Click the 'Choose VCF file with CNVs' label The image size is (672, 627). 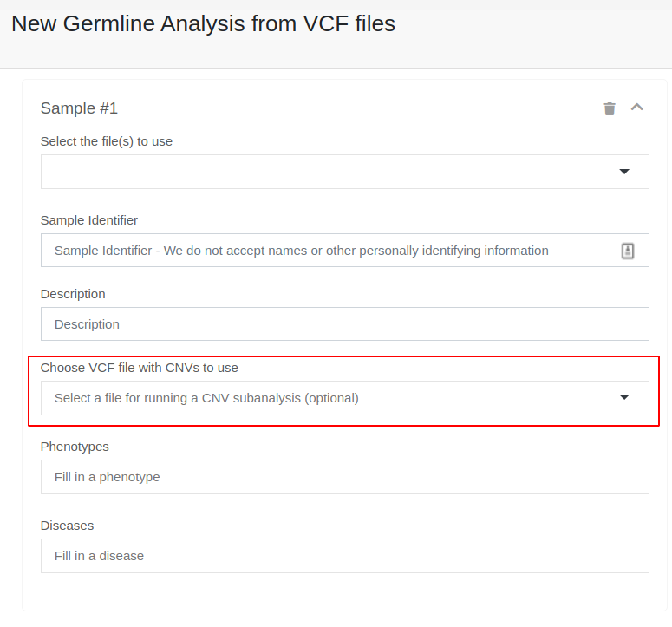click(x=140, y=368)
